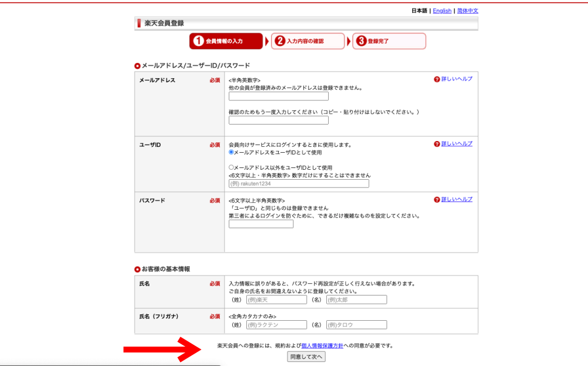Screen dimensions: 588x366
Task: Click the お客様の基本情報 section heading
Action: [x=166, y=269]
